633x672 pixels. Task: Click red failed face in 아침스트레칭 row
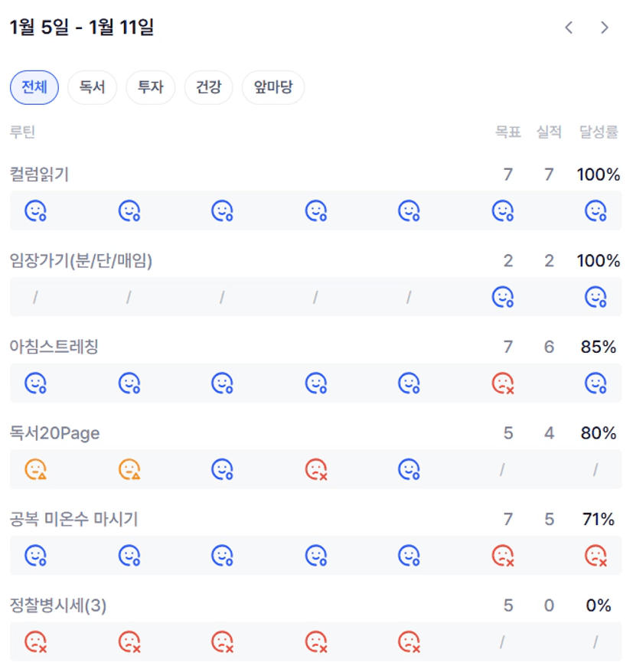click(502, 383)
